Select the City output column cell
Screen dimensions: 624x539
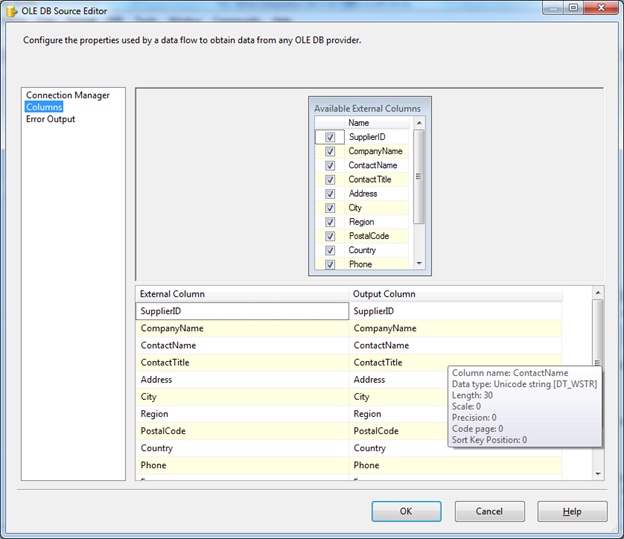[x=398, y=396]
